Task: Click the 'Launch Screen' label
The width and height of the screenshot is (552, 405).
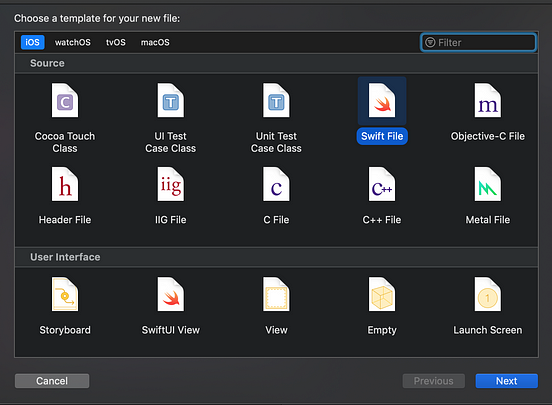Action: 488,330
